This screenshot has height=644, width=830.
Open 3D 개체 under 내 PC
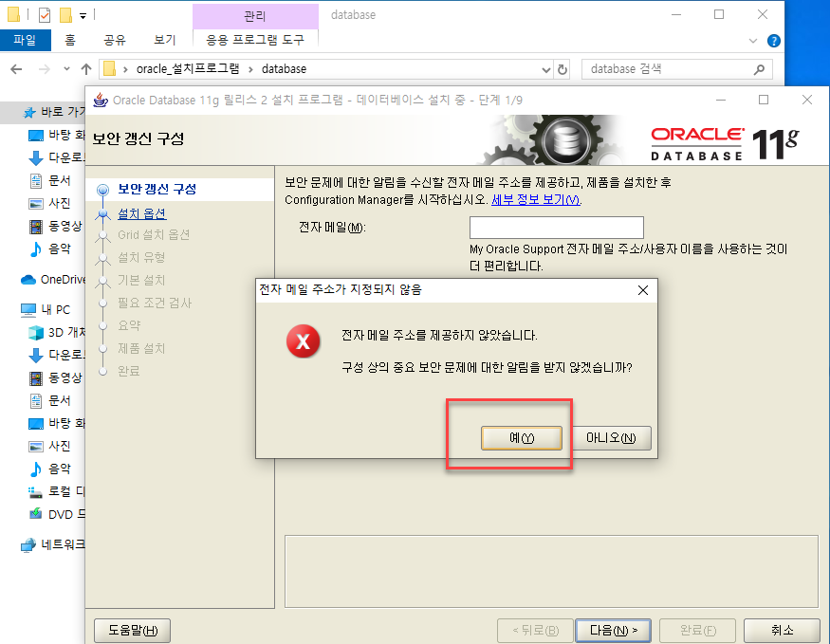click(55, 332)
